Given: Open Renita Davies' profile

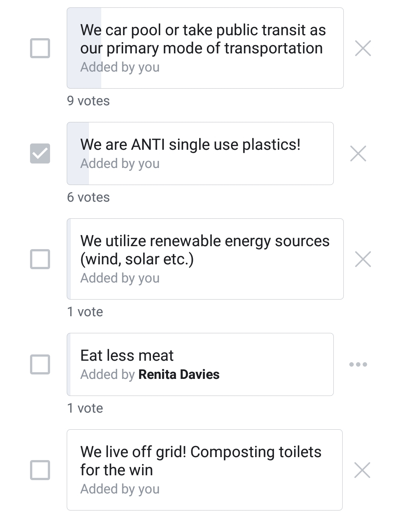Looking at the screenshot, I should [x=179, y=374].
